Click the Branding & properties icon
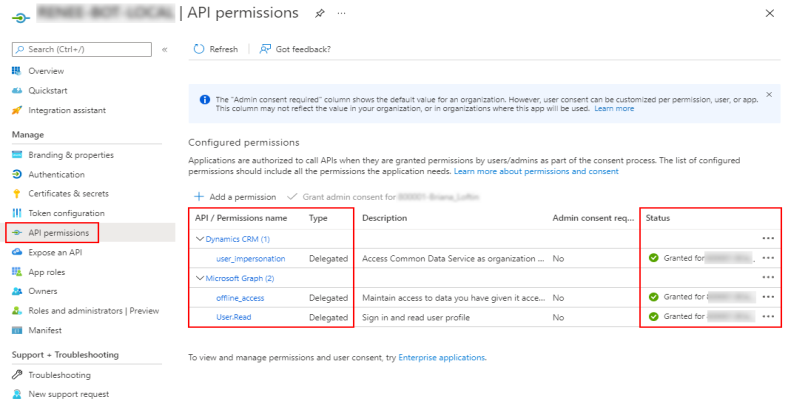 17,155
